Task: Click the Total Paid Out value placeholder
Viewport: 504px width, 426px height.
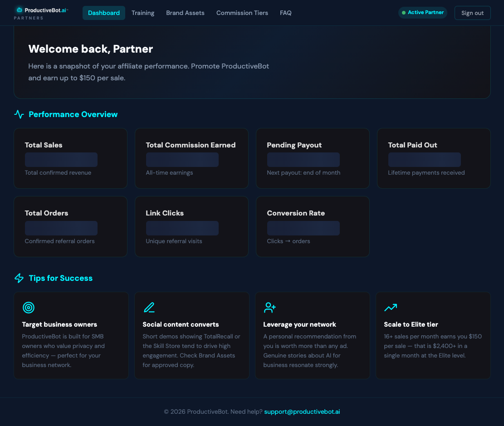Action: 424,160
